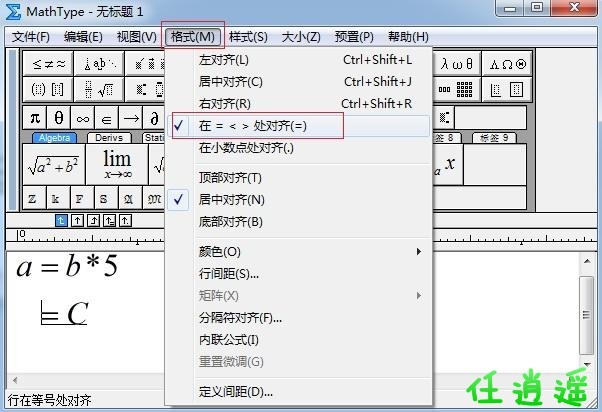The width and height of the screenshot is (602, 412).
Task: Select the fifth tab-stop arrow icon
Action: 126,221
